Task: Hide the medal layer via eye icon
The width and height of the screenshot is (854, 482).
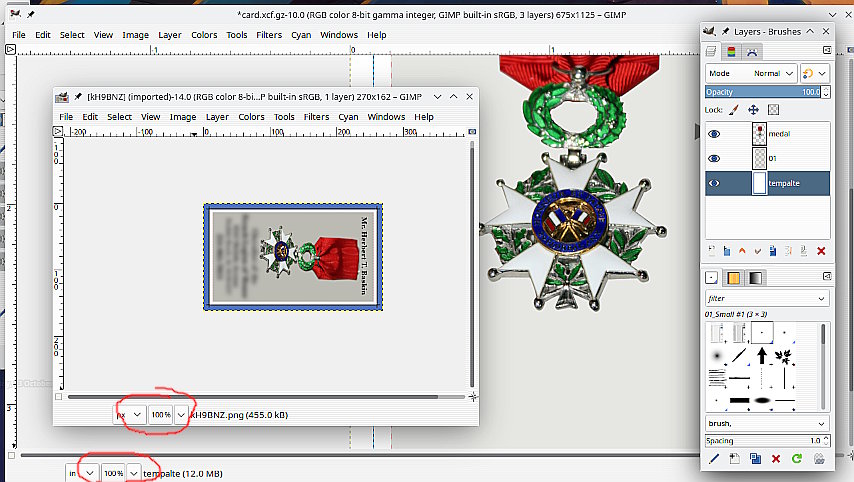Action: (x=714, y=133)
